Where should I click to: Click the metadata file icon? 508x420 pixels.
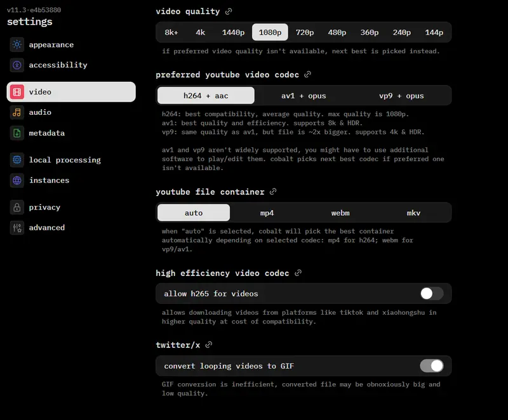(17, 133)
